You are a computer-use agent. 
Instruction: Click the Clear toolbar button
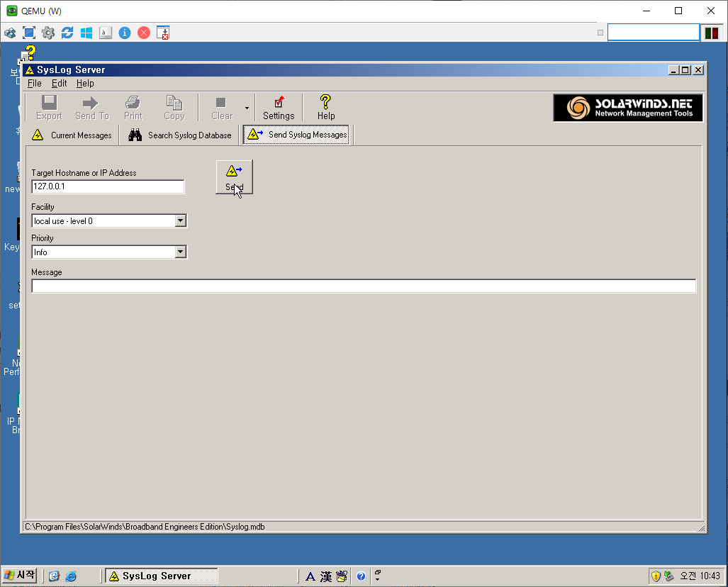(x=221, y=107)
